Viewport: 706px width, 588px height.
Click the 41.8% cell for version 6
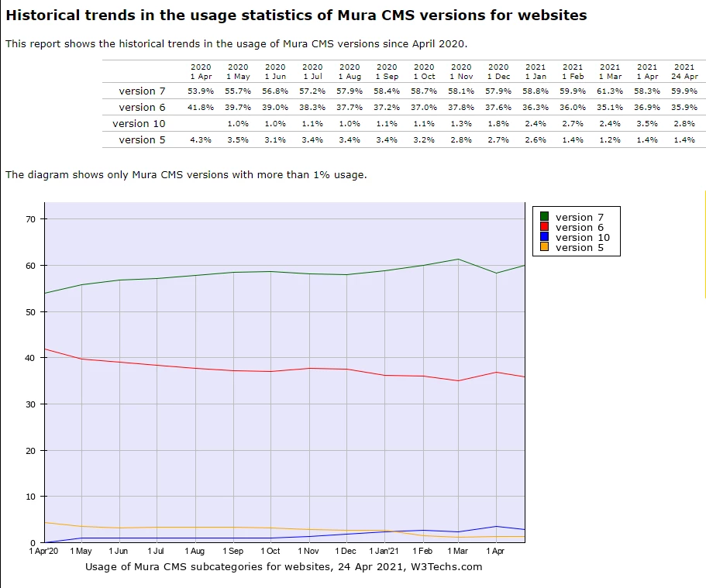(201, 107)
